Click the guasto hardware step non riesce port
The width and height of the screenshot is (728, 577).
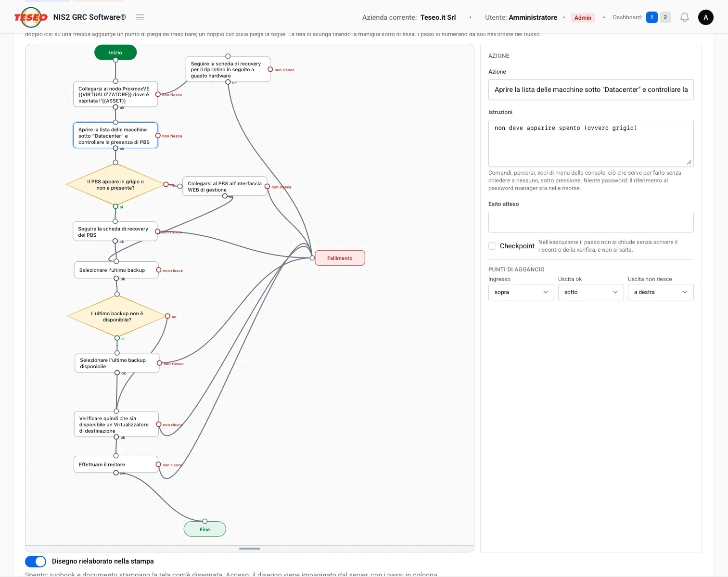(x=270, y=69)
